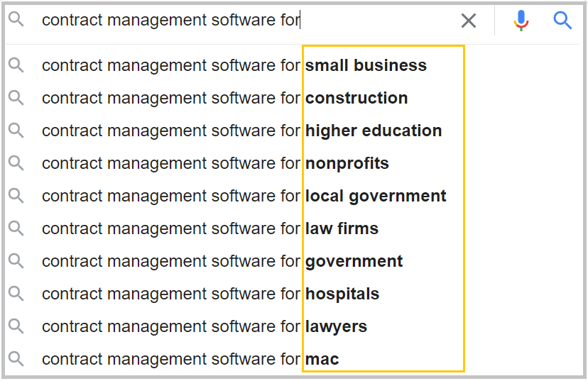Viewport: 588px width, 381px height.
Task: Choose the 'hospitals' suggestion
Action: tap(211, 294)
